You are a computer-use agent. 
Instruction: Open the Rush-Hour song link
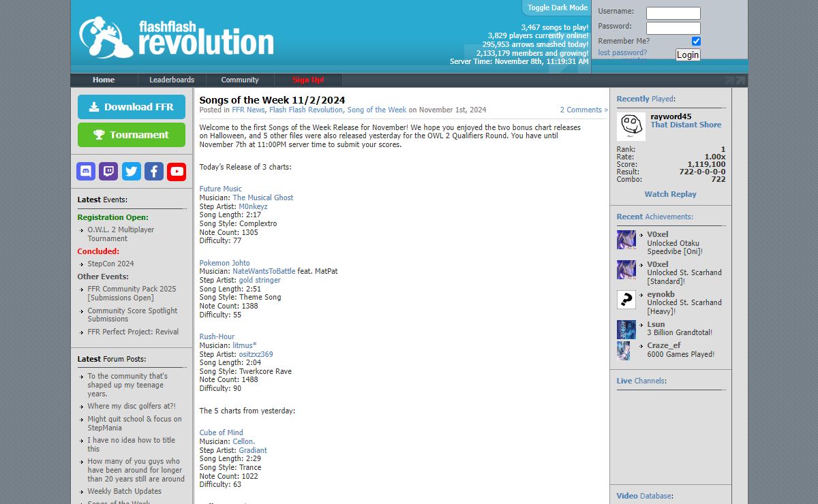pos(217,336)
